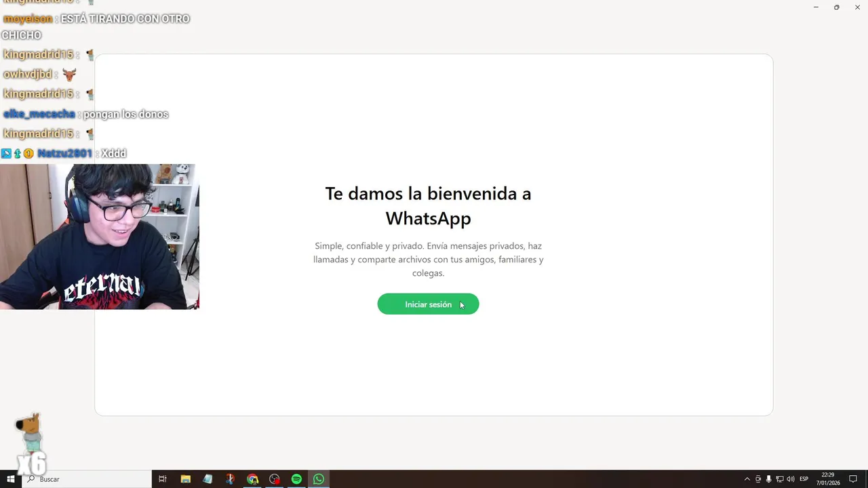Click chat username "owhvdjbd"
This screenshot has width=868, height=488.
(x=28, y=75)
